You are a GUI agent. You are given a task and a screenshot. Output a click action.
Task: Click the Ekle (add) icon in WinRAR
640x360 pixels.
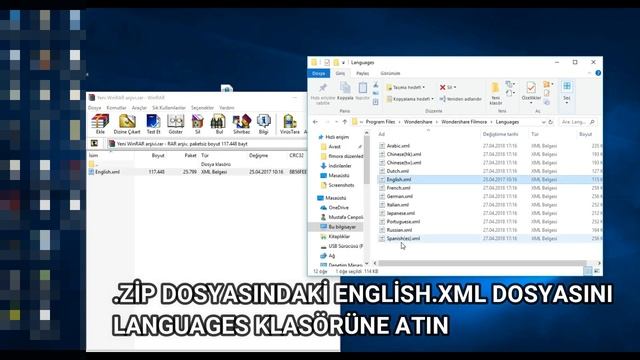pos(100,124)
